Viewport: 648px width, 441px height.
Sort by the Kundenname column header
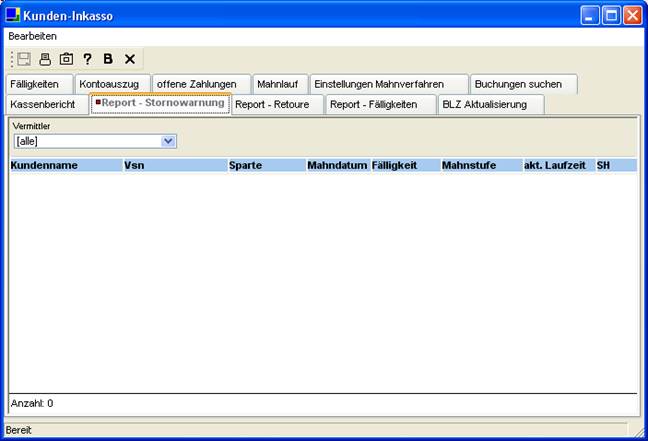coord(45,165)
